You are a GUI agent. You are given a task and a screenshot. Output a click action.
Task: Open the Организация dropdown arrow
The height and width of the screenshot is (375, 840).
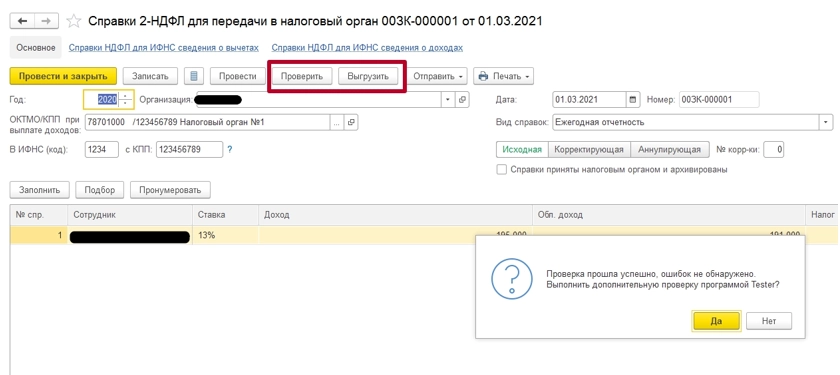448,100
